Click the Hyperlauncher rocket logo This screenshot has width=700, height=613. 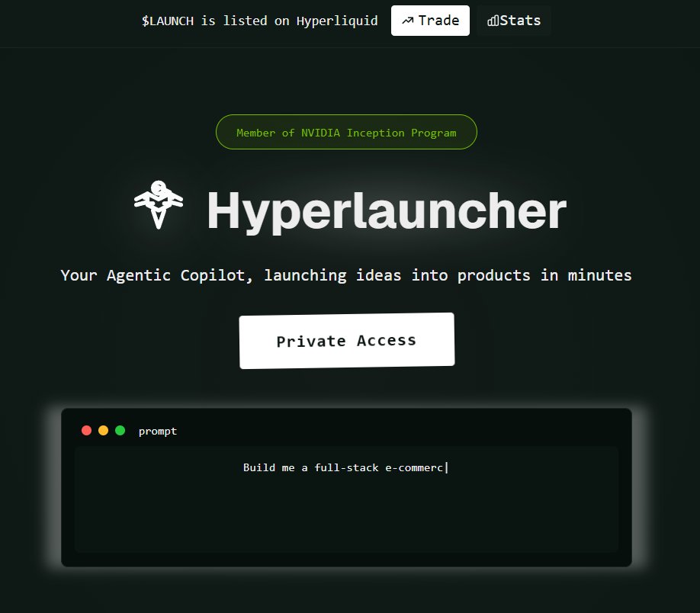click(x=158, y=204)
